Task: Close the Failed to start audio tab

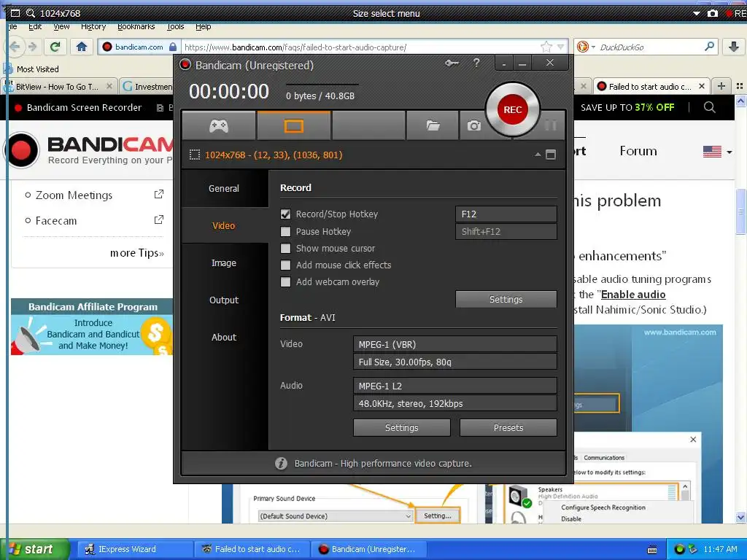Action: point(701,86)
